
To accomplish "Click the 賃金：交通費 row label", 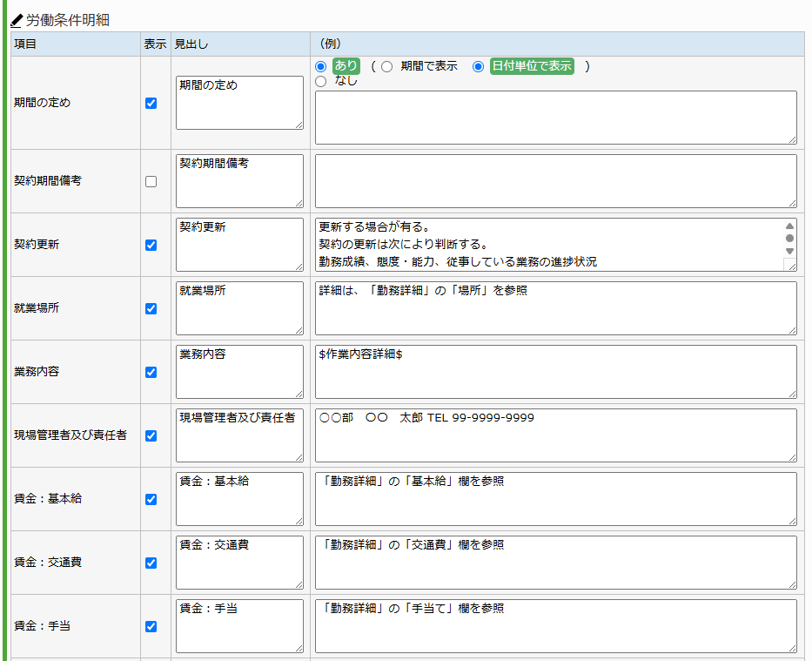I will click(x=48, y=563).
